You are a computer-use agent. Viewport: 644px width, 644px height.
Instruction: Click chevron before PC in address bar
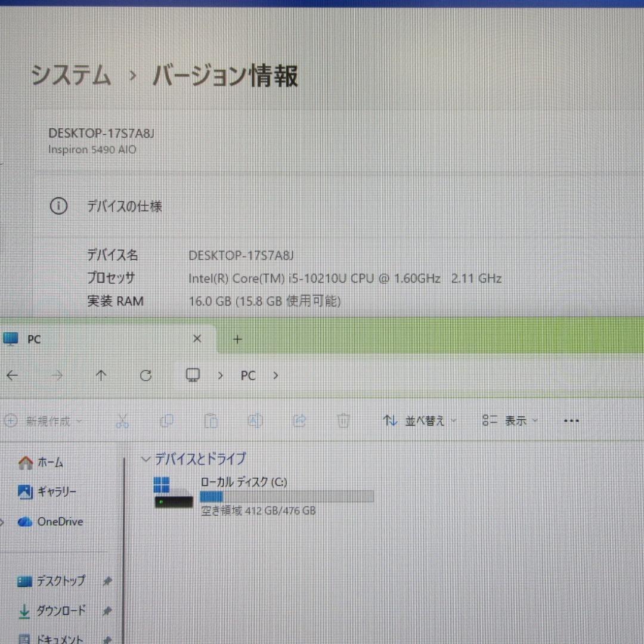click(221, 376)
